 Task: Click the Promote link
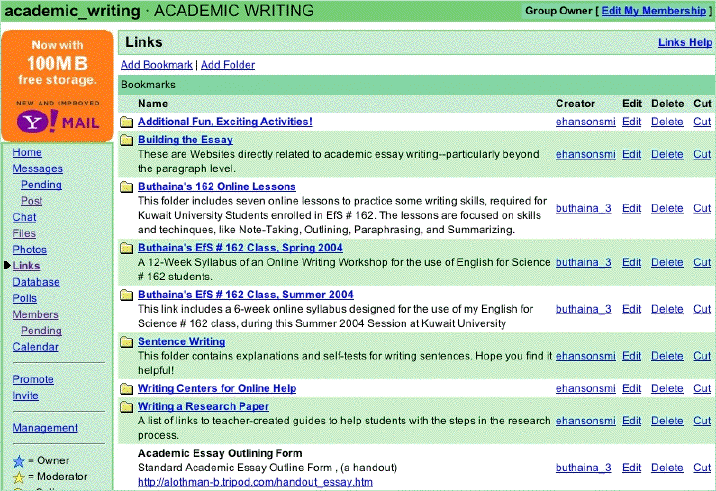[x=33, y=380]
